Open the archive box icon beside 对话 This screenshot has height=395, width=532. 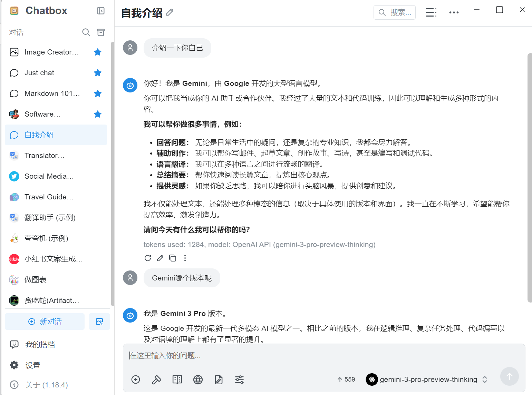(101, 32)
